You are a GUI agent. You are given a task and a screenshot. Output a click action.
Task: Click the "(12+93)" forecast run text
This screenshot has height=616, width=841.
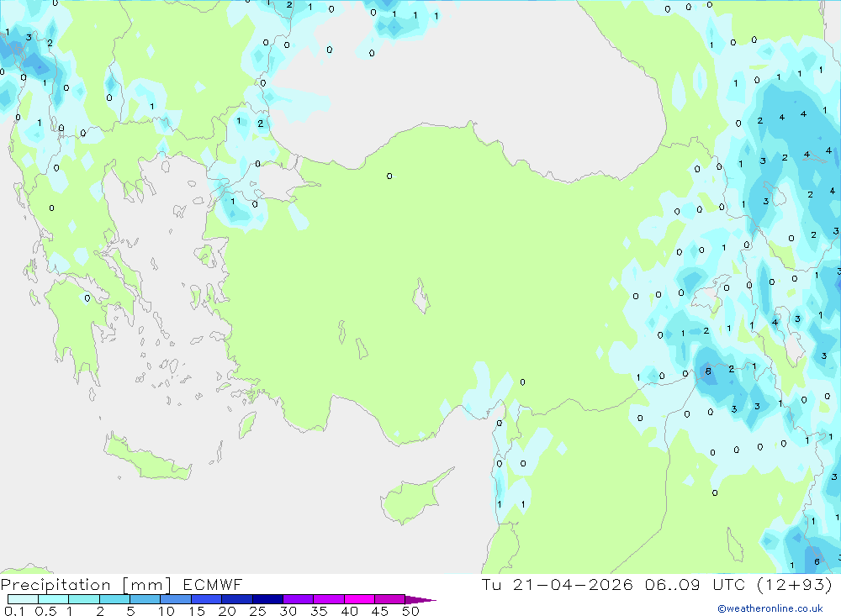click(795, 584)
